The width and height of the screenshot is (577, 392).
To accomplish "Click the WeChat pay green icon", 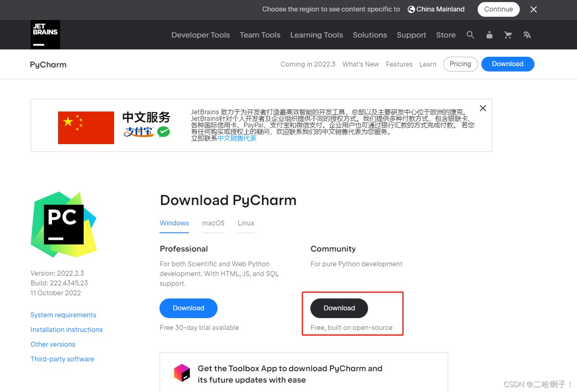I will (x=163, y=132).
